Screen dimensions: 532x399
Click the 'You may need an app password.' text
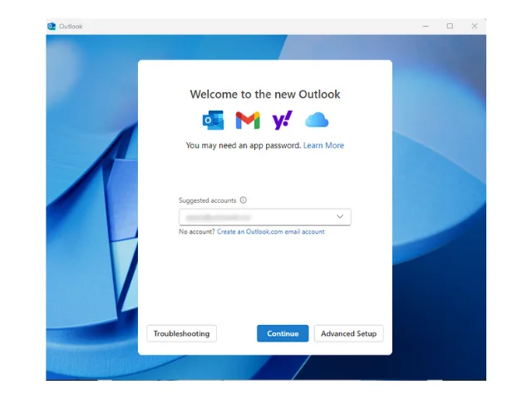tap(244, 145)
